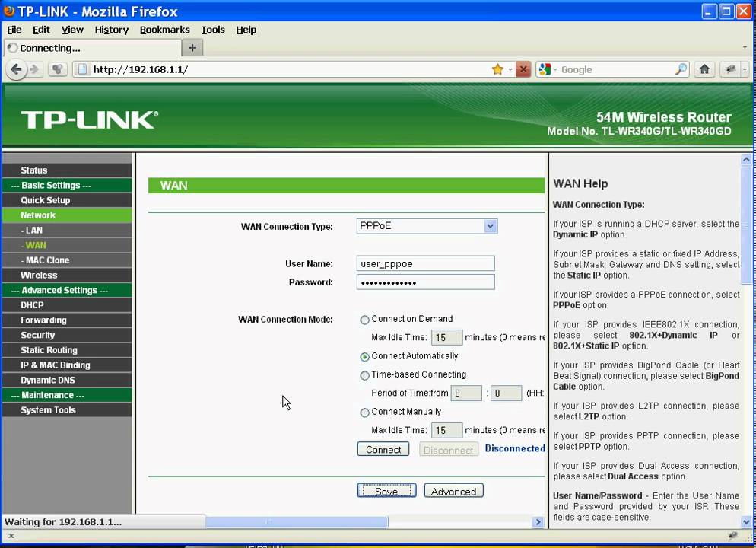This screenshot has height=548, width=756.
Task: Click the Advanced button
Action: (453, 492)
